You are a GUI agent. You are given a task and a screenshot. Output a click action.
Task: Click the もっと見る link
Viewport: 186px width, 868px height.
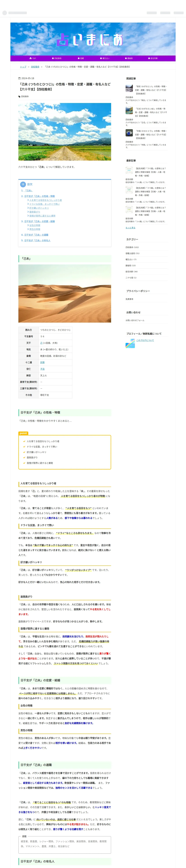[130, 228]
